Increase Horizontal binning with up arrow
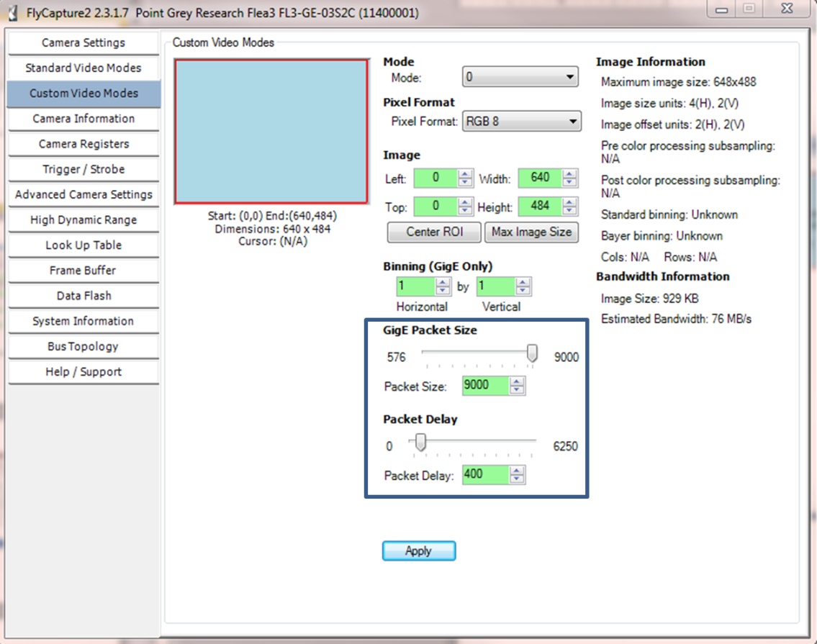 (x=443, y=282)
